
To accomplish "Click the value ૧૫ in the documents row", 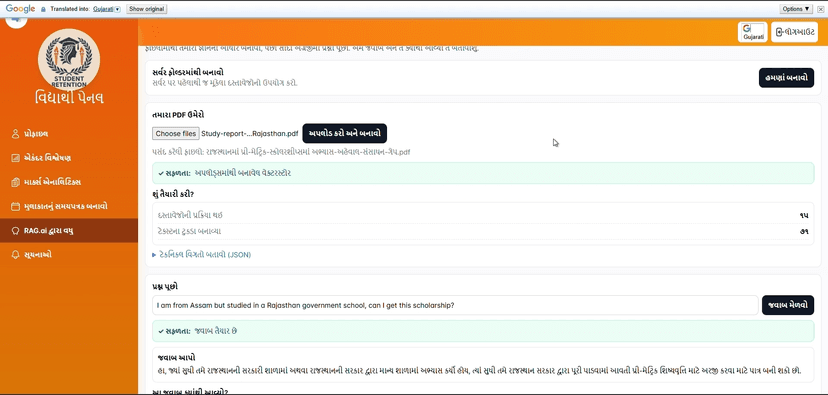I will (x=804, y=215).
